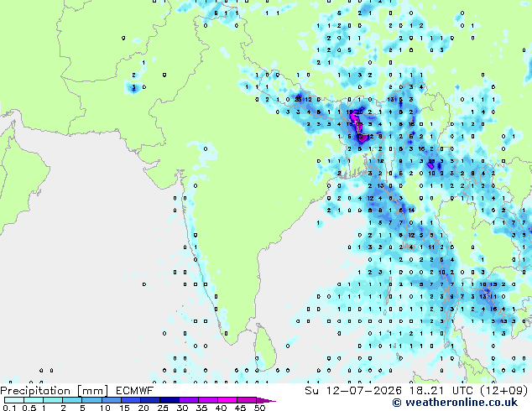Click the '18..21 UTC' time range text
Image resolution: width=532 pixels, height=411 pixels.
tap(441, 391)
